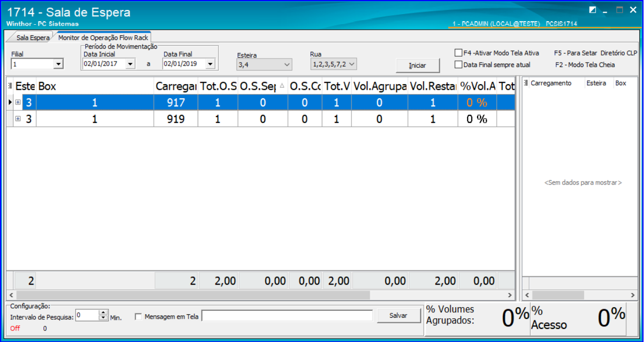
Task: Click the Vol.Agrupa column header
Action: tap(380, 86)
